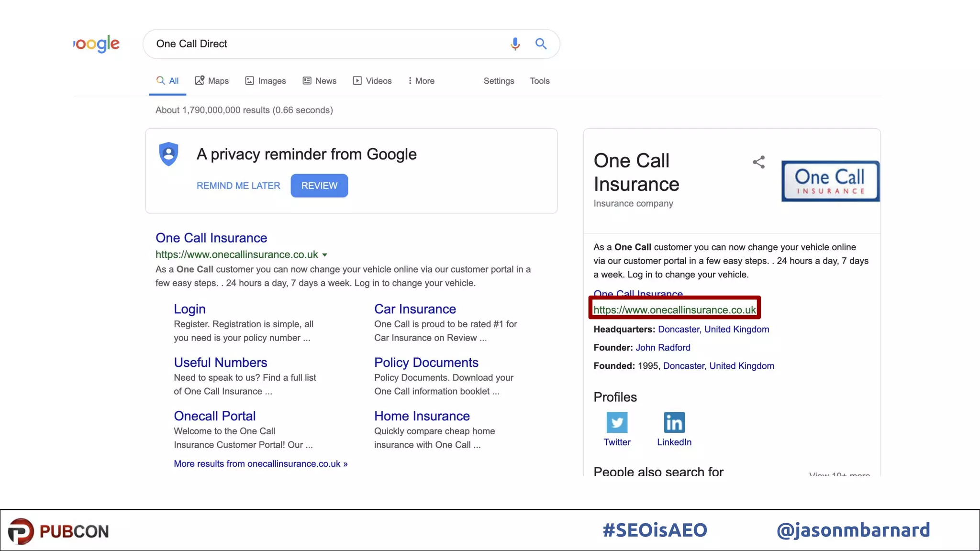Click the share icon in knowledge panel

click(758, 162)
